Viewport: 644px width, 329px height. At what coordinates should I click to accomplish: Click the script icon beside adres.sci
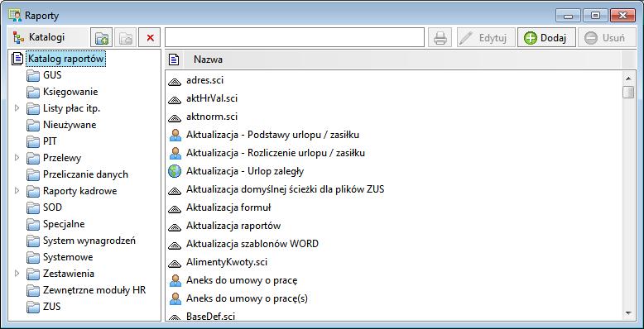[175, 81]
